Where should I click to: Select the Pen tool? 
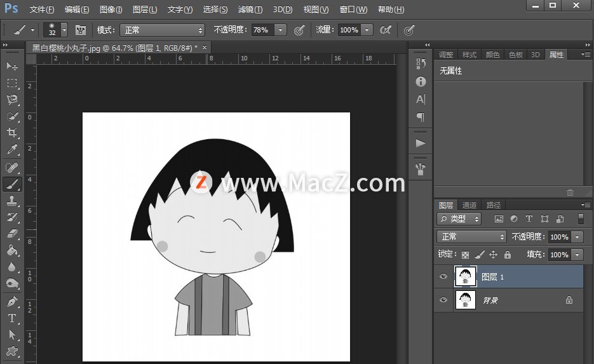(x=12, y=302)
